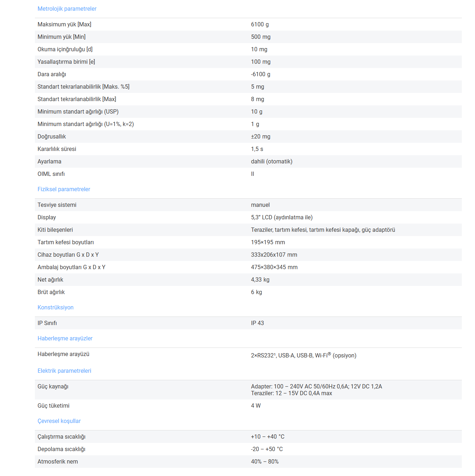The width and height of the screenshot is (475, 476).
Task: Open the Elektrik parametreleri heading
Action: click(x=64, y=371)
